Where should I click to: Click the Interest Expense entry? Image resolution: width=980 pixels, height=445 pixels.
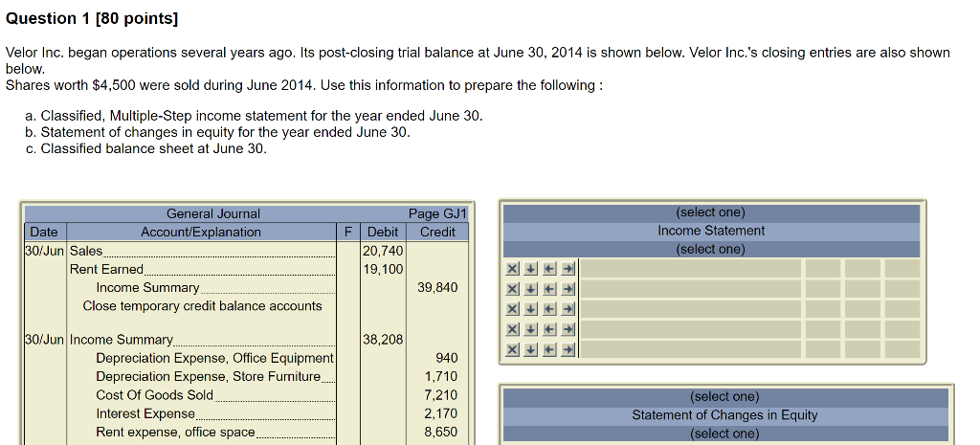point(145,413)
